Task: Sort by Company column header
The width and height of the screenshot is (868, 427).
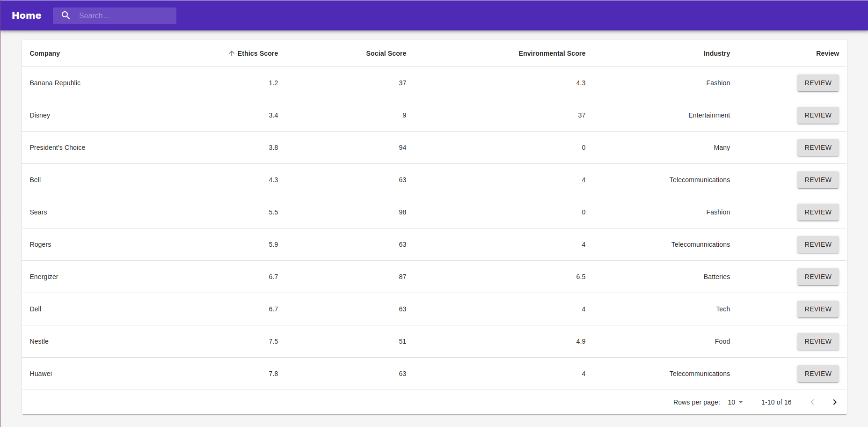Action: click(x=45, y=53)
